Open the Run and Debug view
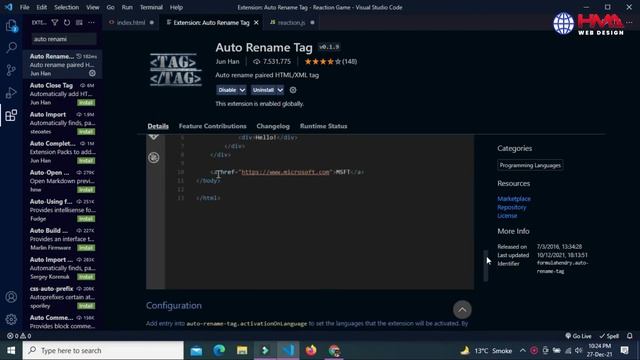Viewport: 640px width, 360px height. 11,93
